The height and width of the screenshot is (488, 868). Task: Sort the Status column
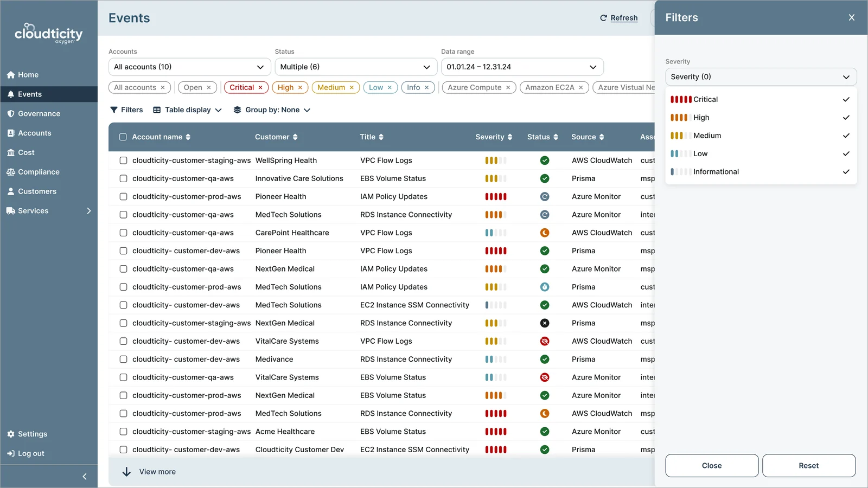click(556, 137)
